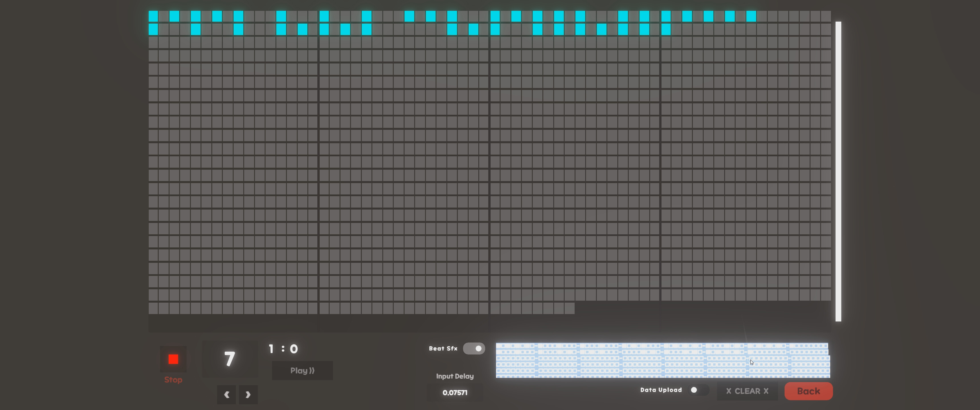
Task: Go to previous page using the left chevron
Action: pos(226,394)
